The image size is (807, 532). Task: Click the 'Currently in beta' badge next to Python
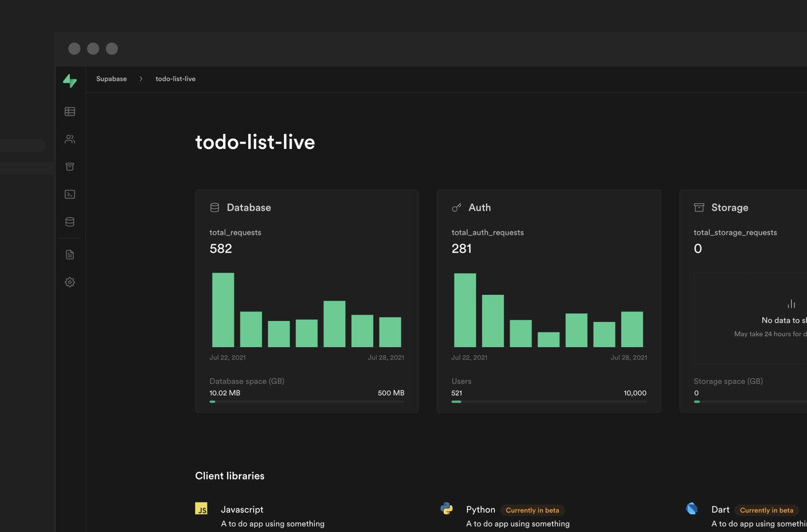532,510
